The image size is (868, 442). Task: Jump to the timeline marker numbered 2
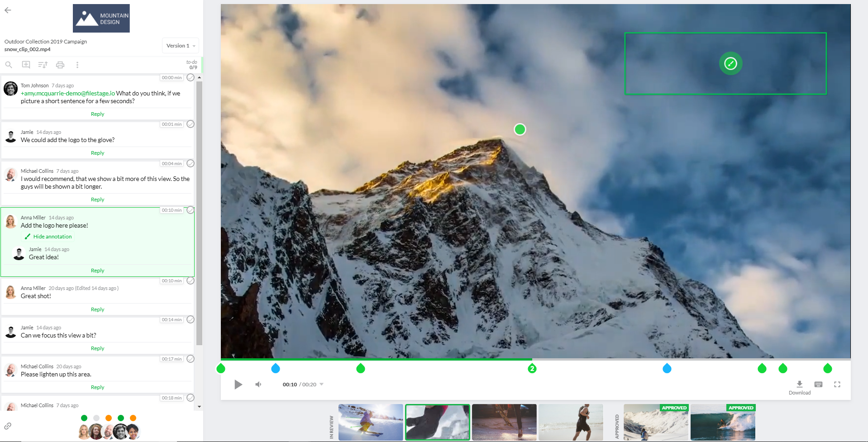pyautogui.click(x=532, y=369)
